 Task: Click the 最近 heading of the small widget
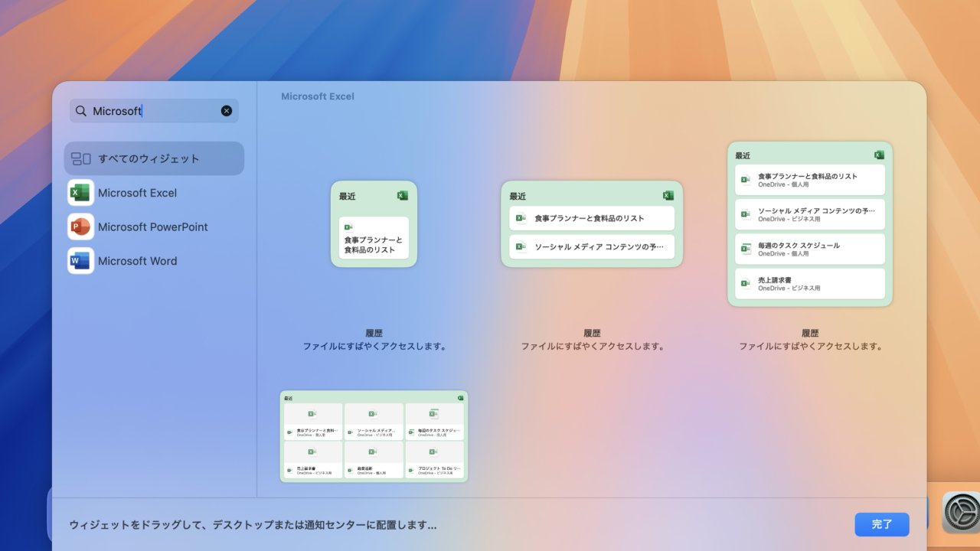click(x=348, y=197)
